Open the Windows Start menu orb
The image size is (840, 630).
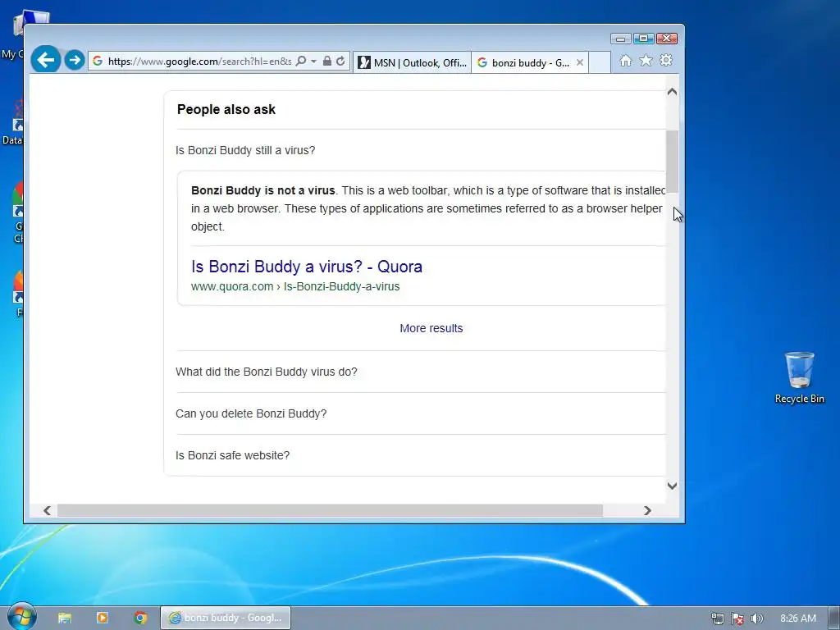tap(21, 617)
